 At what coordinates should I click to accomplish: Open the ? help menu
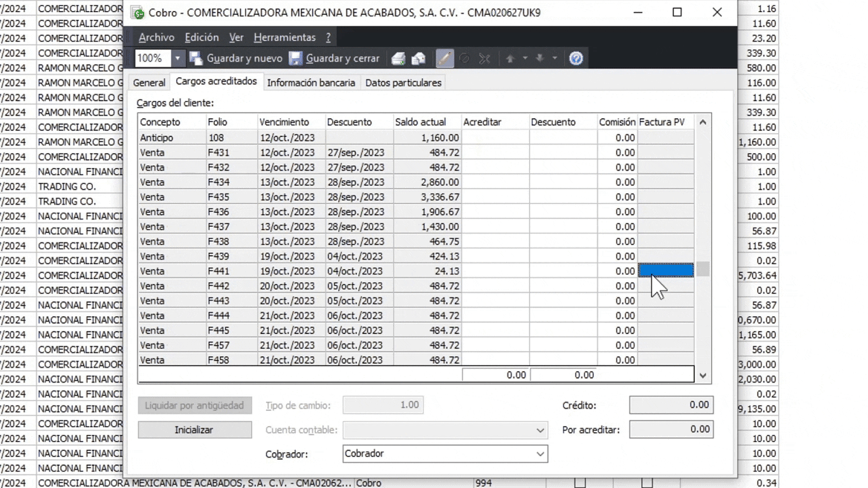(x=328, y=37)
